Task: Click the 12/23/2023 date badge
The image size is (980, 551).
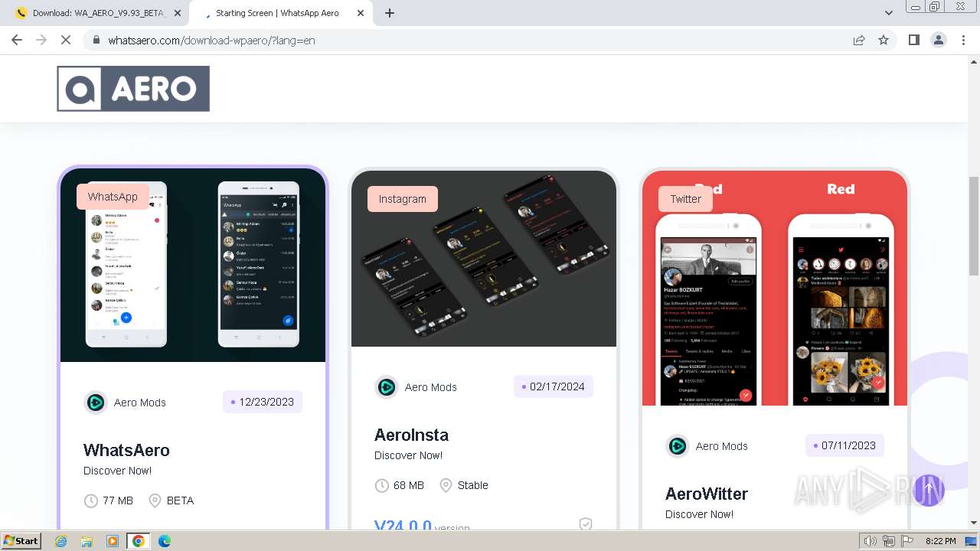Action: point(263,402)
